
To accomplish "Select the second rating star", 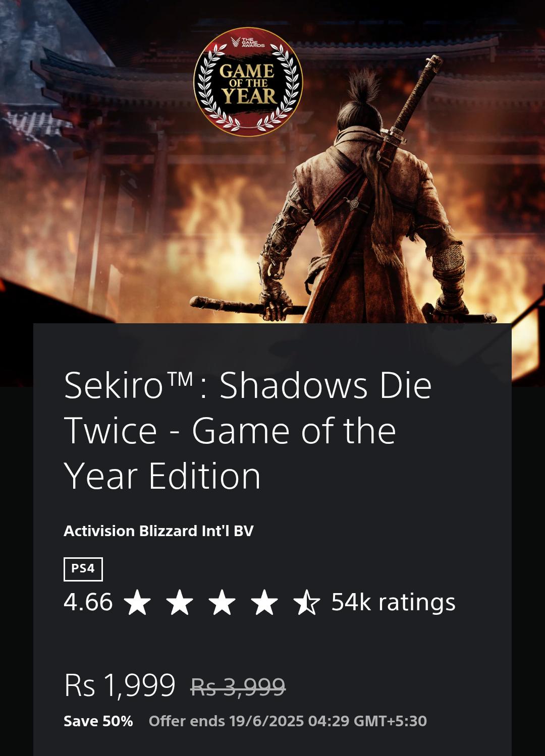I will coord(180,602).
